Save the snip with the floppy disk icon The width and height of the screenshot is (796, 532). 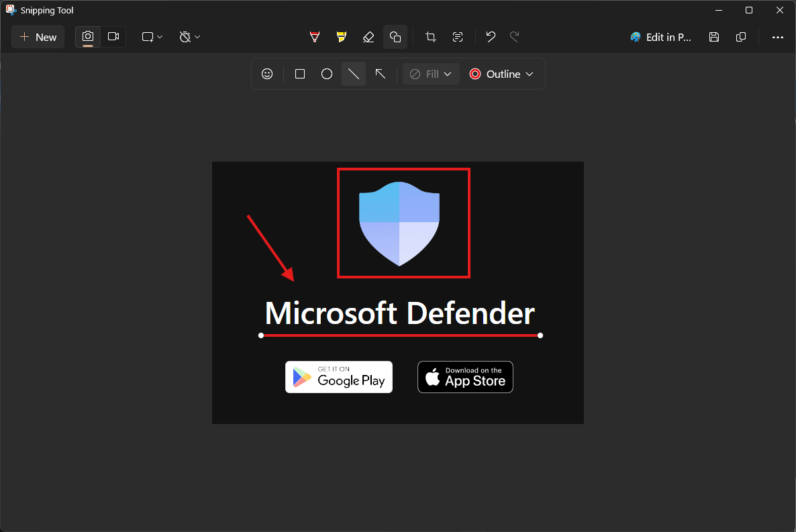tap(713, 36)
